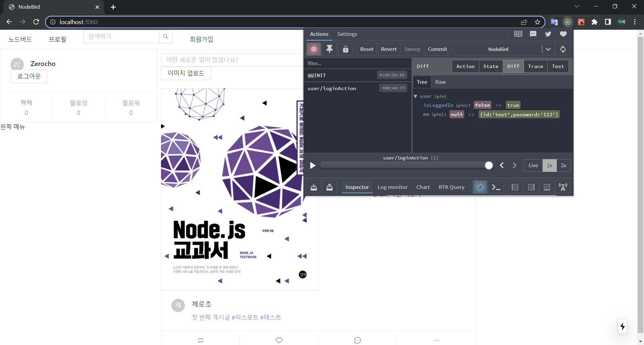Open the feedback chat bubble icon
The height and width of the screenshot is (345, 644).
pos(533,34)
